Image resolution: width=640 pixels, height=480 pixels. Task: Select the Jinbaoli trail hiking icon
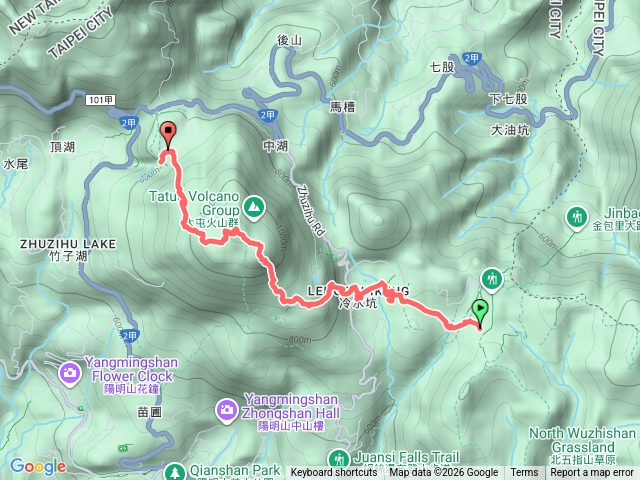click(x=576, y=218)
